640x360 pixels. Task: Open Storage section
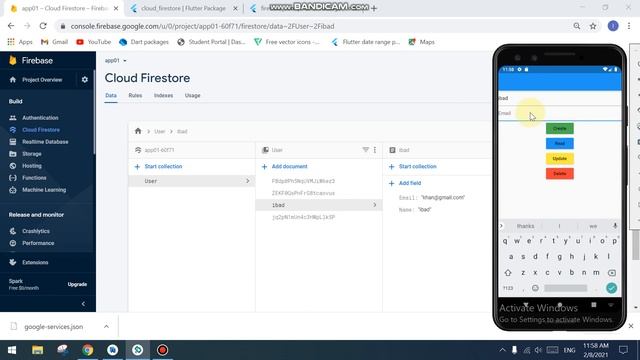31,154
